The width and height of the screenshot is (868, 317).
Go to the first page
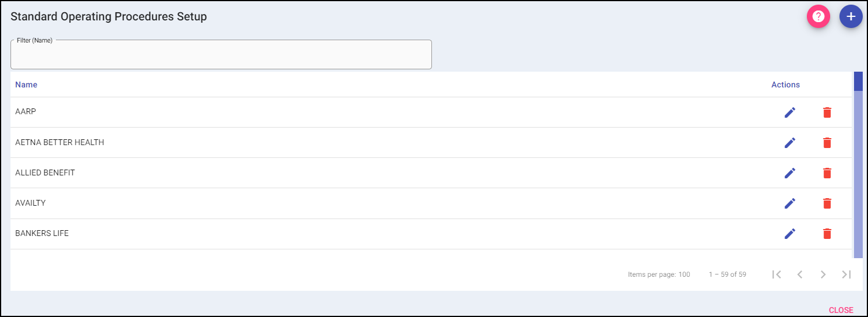pyautogui.click(x=777, y=274)
